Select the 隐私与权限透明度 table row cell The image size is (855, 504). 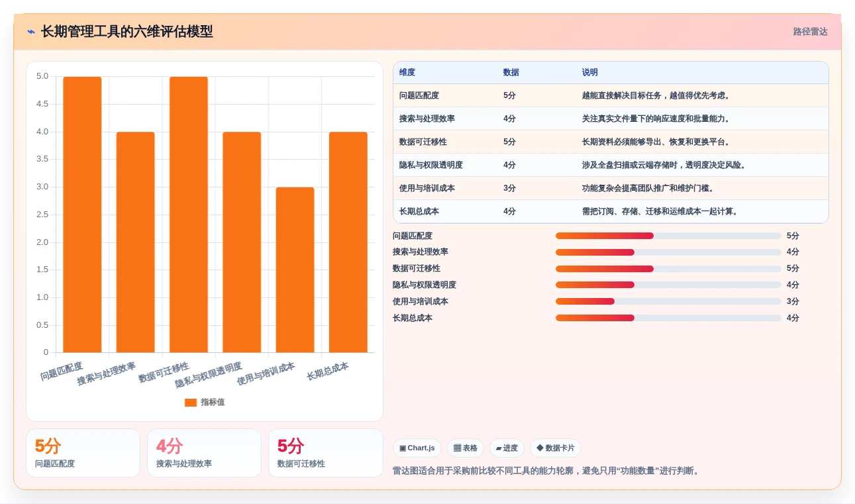click(431, 165)
